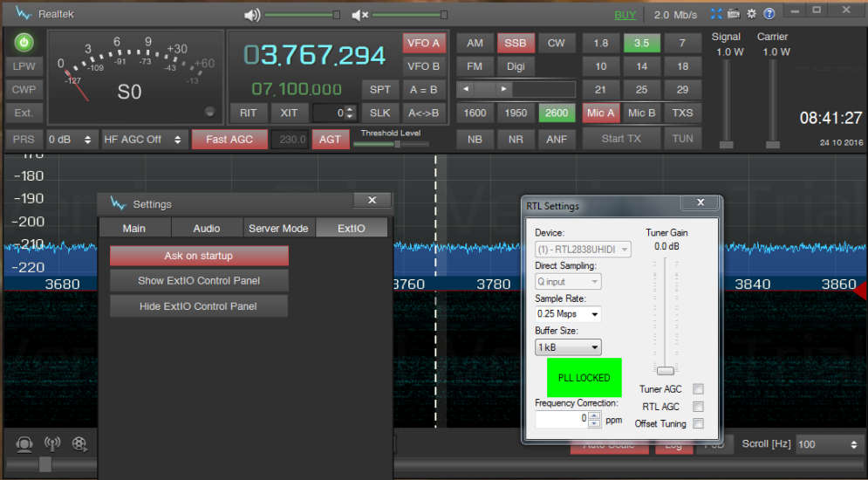This screenshot has width=868, height=480.
Task: Click the muted speaker icon
Action: (x=359, y=15)
